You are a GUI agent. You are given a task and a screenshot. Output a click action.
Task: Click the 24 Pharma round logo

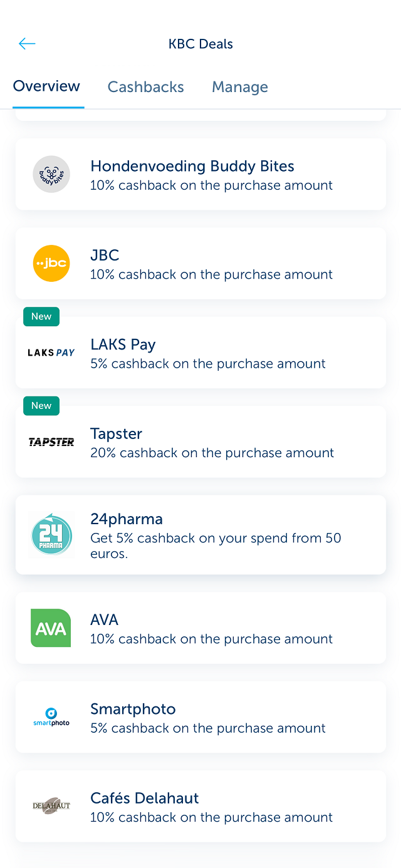[51, 535]
